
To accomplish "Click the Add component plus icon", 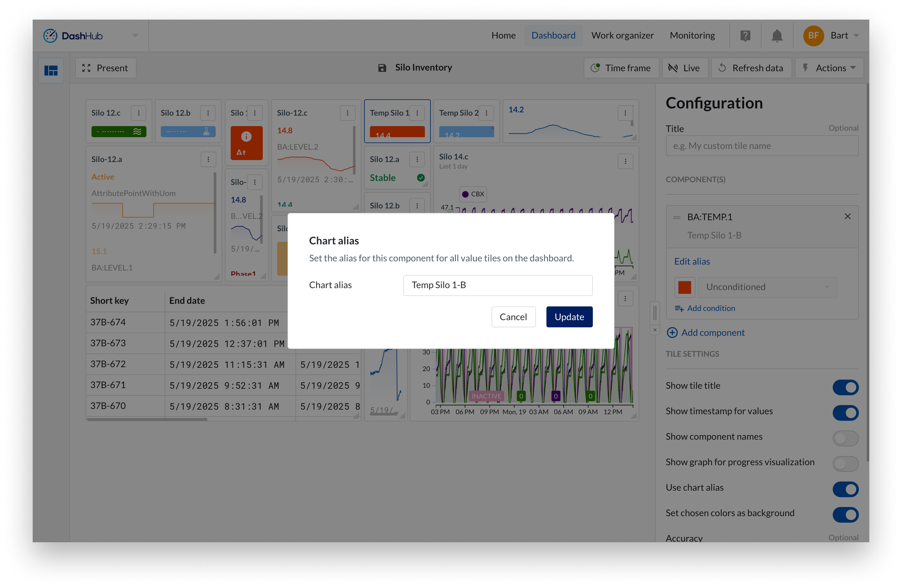I will 672,333.
